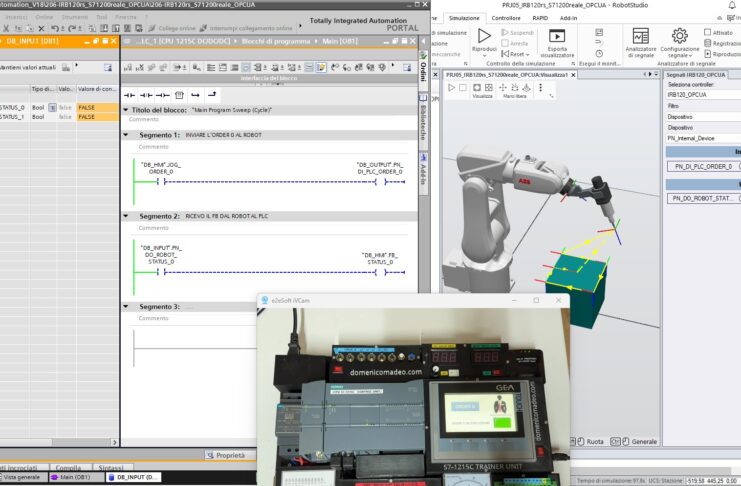This screenshot has width=741, height=486.
Task: Click the Riproduci play button in RobotStudio
Action: point(484,36)
